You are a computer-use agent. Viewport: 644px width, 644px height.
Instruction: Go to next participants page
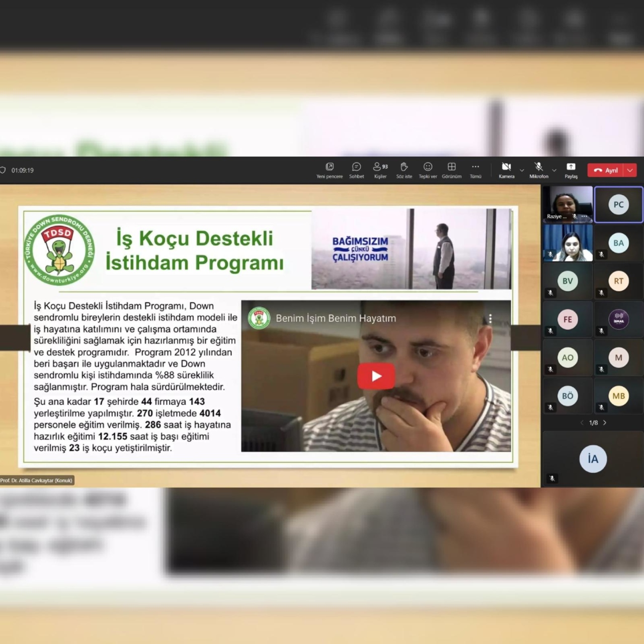(x=605, y=423)
